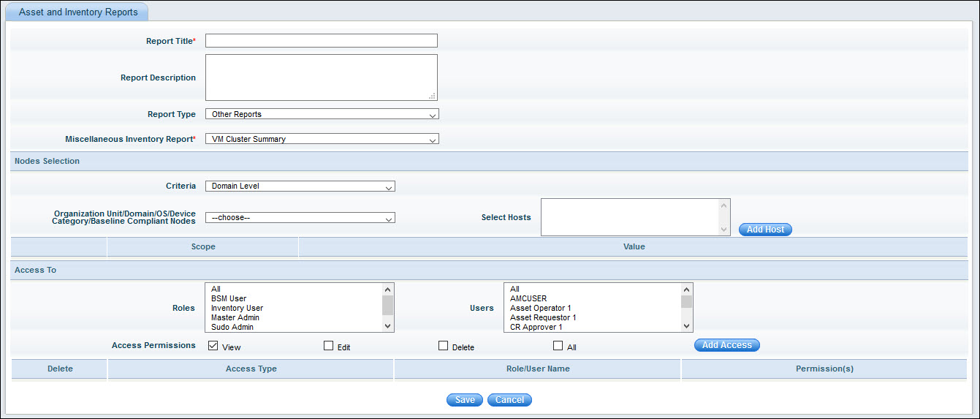This screenshot has width=980, height=419.
Task: Check the All permissions checkbox
Action: click(x=558, y=346)
